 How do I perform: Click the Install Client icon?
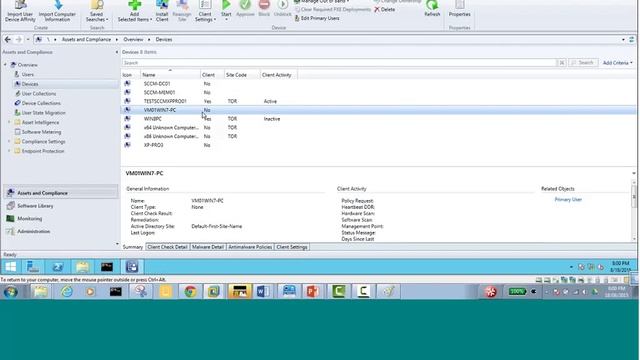tap(162, 6)
